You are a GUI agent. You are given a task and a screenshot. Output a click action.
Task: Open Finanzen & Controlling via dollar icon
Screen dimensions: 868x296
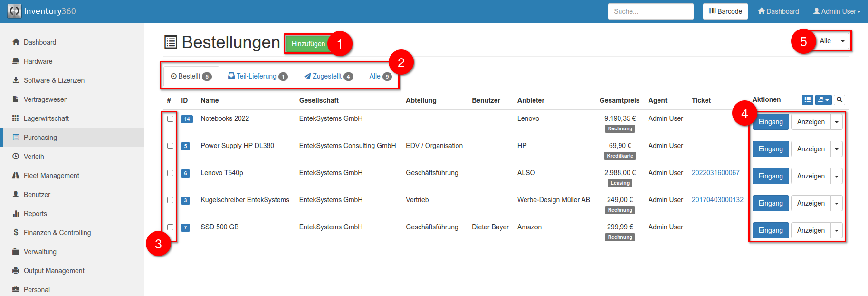pos(16,232)
